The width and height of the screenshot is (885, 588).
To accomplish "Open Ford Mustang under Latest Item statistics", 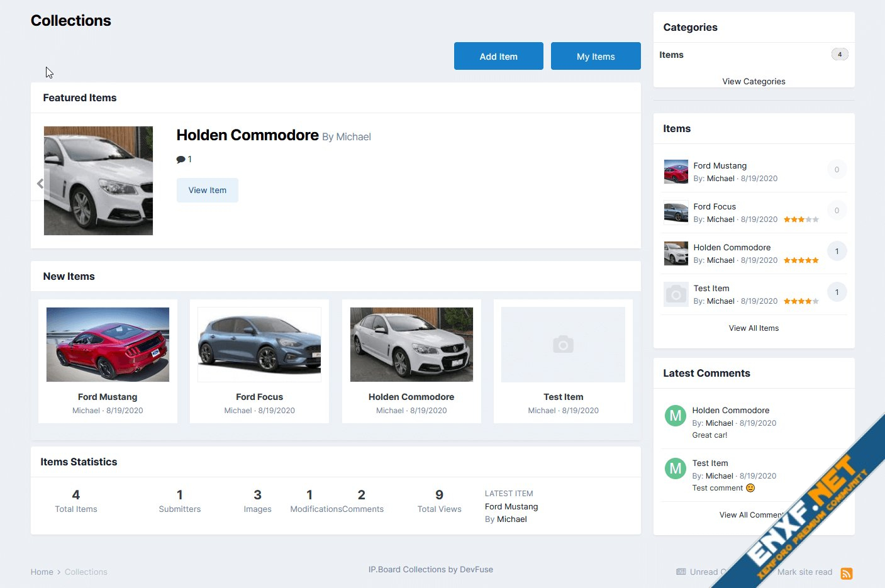I will pos(511,507).
